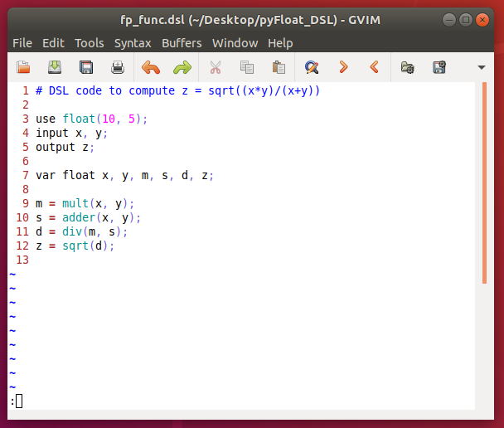Find previous with the left chevron icon
The image size is (504, 428).
click(375, 67)
